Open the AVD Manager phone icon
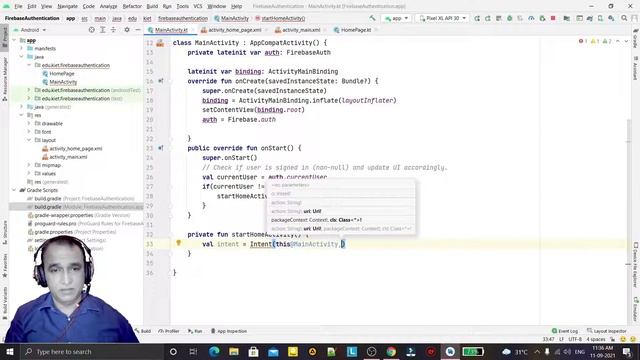 pos(600,18)
